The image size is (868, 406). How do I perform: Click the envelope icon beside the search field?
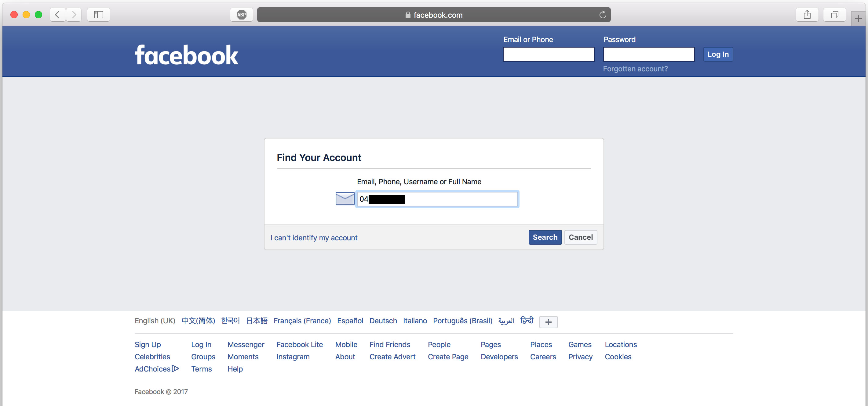(x=345, y=199)
